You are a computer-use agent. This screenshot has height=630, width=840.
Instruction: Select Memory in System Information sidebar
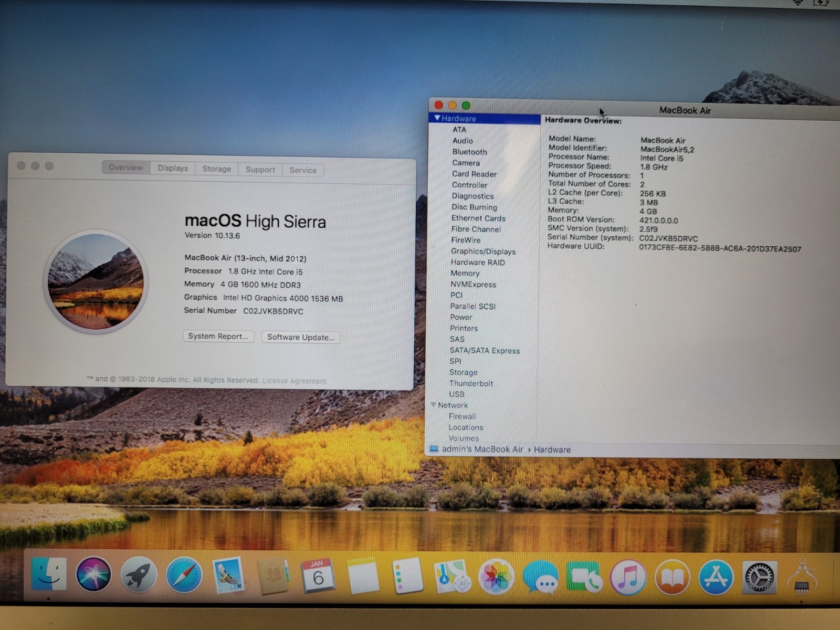point(465,273)
